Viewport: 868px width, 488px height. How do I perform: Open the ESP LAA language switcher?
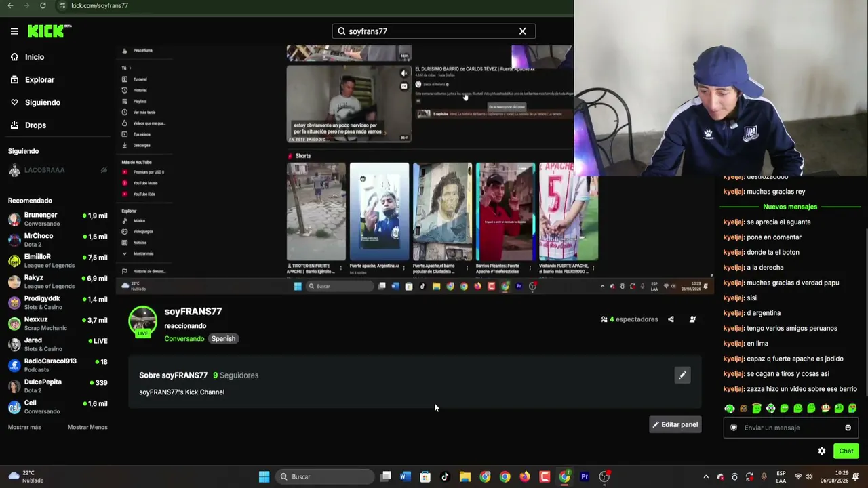[781, 476]
